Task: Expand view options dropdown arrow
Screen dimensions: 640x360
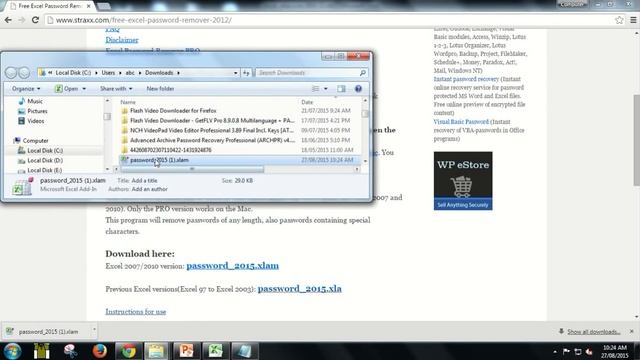Action: [x=326, y=89]
